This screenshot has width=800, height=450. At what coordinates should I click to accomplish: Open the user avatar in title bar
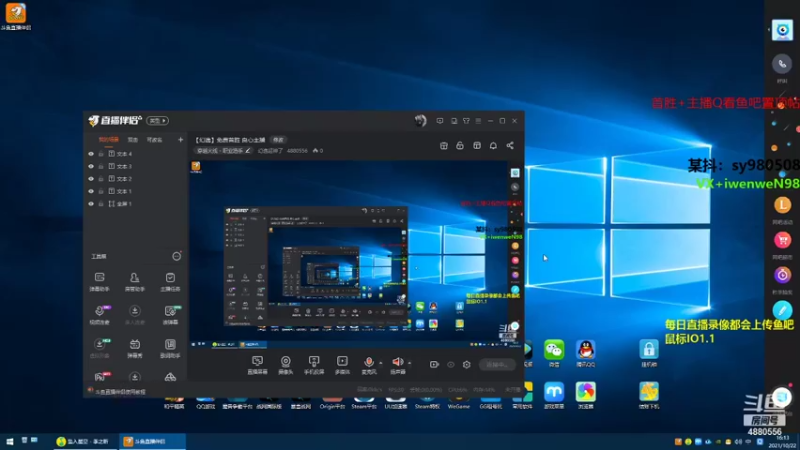click(x=420, y=121)
